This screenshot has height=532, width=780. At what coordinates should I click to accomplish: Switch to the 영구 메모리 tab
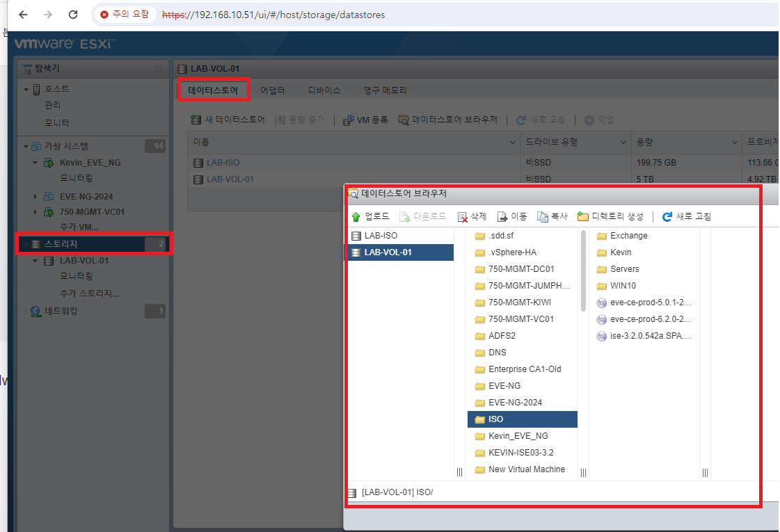pyautogui.click(x=385, y=90)
